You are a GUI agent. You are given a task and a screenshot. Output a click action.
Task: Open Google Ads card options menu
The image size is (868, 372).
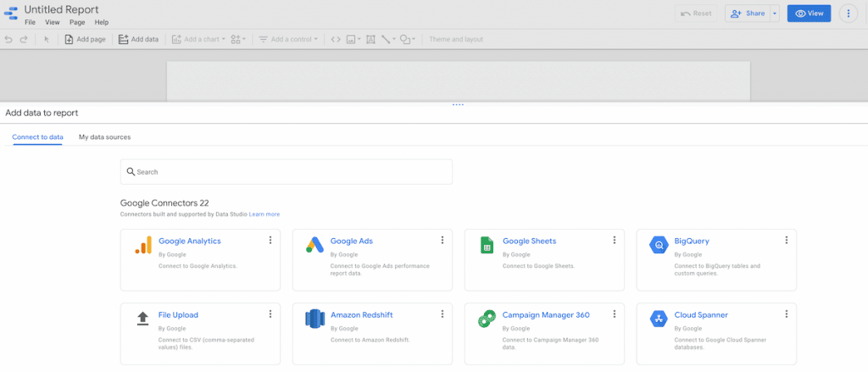[x=442, y=240]
